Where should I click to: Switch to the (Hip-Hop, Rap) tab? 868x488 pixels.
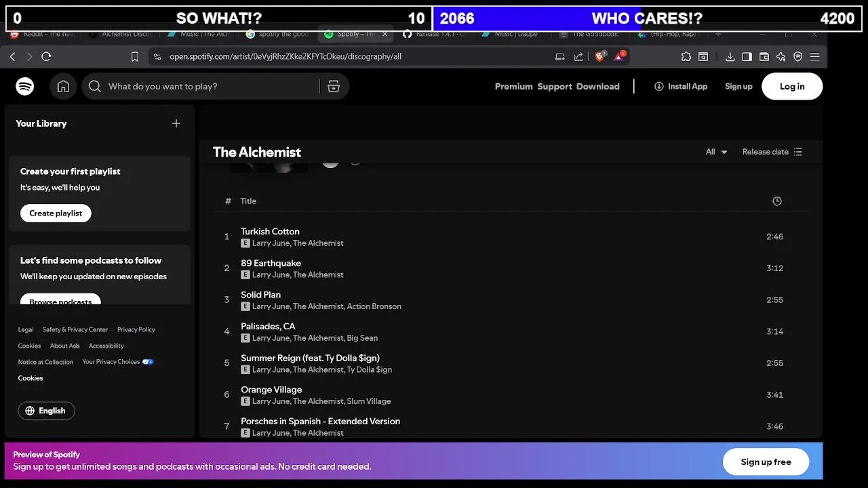[671, 35]
